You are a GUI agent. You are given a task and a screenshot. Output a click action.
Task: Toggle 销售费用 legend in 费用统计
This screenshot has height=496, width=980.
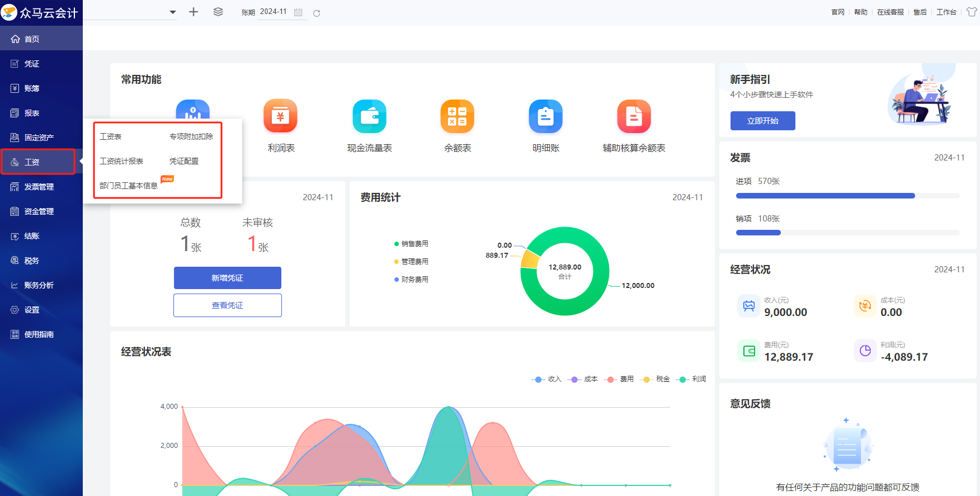[x=411, y=244]
